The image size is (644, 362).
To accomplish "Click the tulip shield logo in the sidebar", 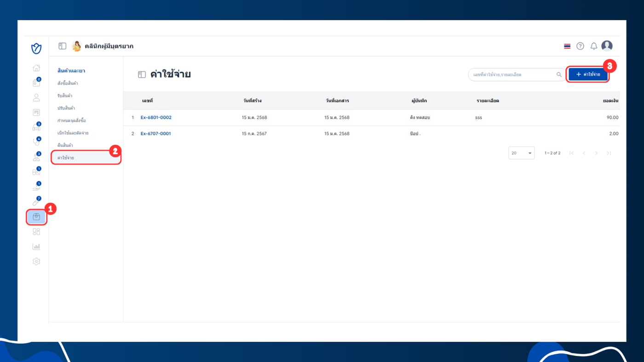I will click(36, 48).
